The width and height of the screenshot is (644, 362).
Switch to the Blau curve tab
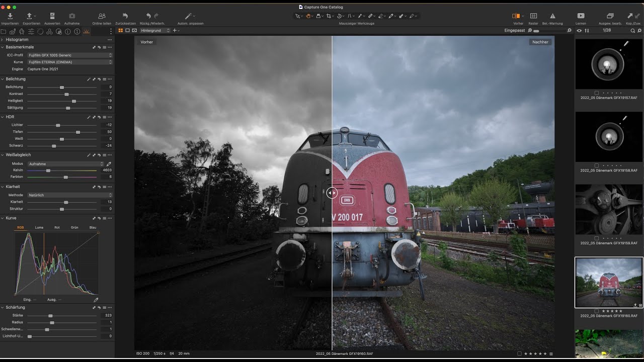pos(93,228)
